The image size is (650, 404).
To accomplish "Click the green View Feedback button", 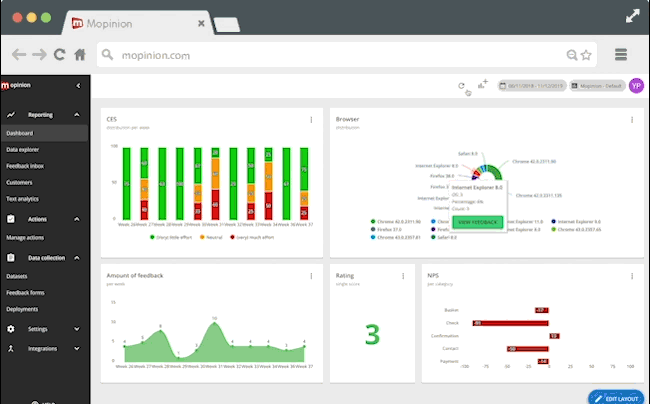I will coord(477,220).
